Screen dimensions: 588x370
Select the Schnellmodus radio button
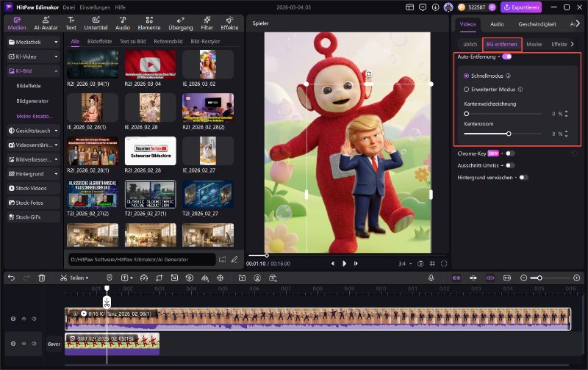point(467,76)
